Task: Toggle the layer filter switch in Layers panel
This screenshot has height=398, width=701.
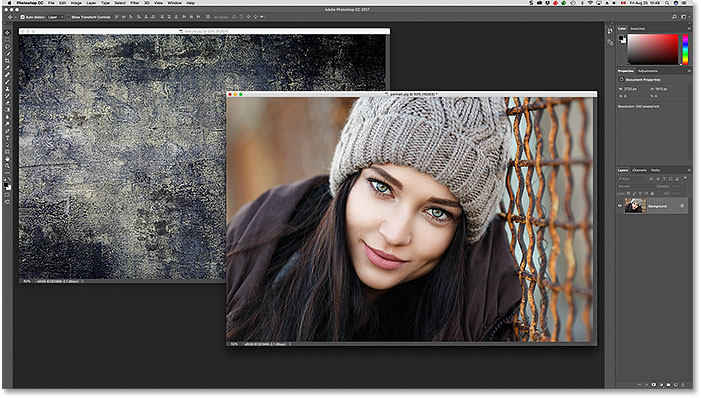Action: click(685, 178)
